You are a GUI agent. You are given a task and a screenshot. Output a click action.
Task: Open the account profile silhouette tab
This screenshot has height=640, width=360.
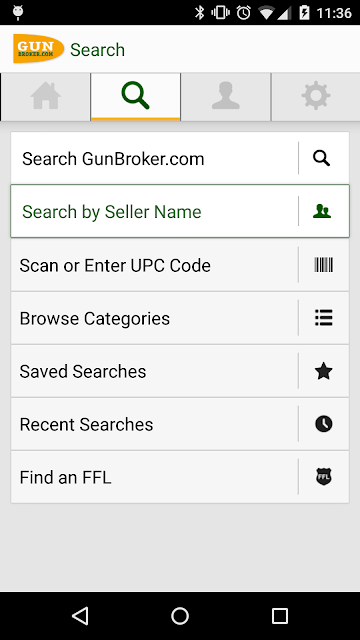pyautogui.click(x=226, y=97)
